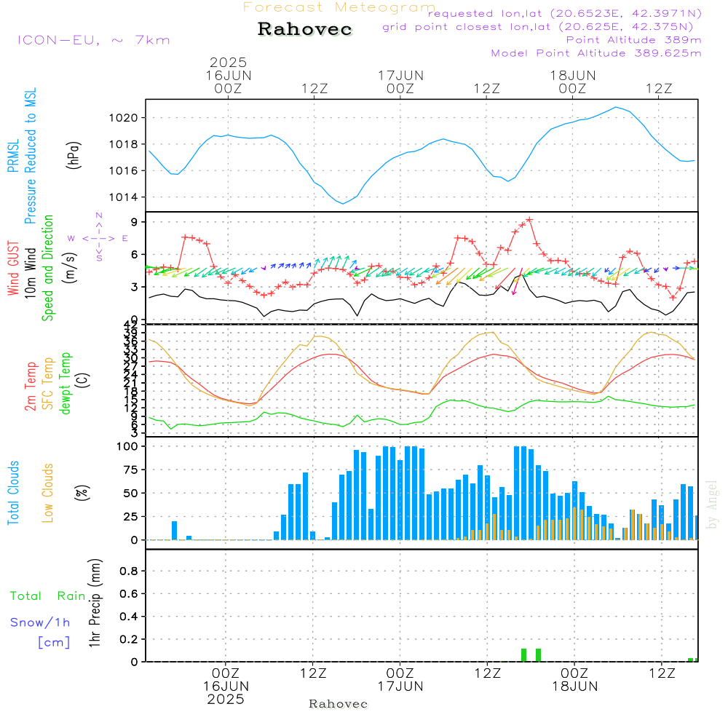Click the Wind GUST legend label
The width and height of the screenshot is (728, 728).
pyautogui.click(x=13, y=268)
